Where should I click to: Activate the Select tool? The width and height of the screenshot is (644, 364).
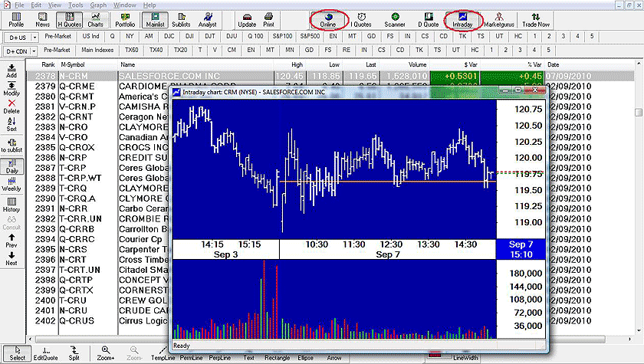(x=17, y=353)
